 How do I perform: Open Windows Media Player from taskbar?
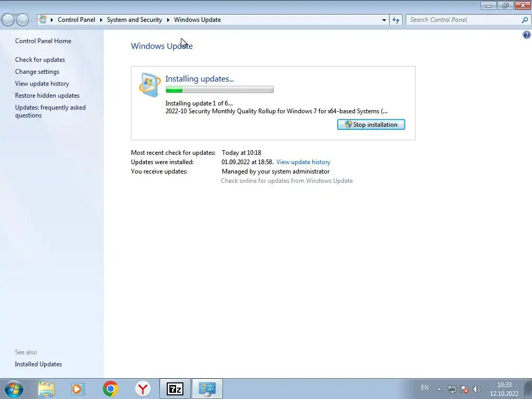78,389
